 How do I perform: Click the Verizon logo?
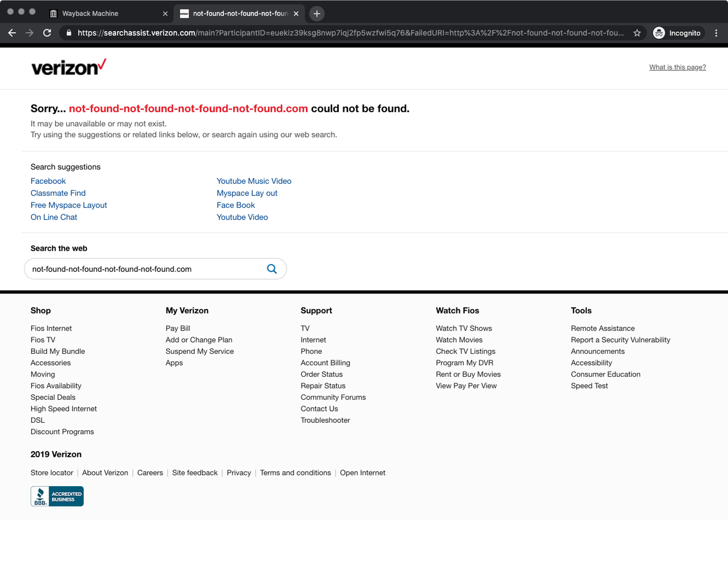click(x=68, y=67)
